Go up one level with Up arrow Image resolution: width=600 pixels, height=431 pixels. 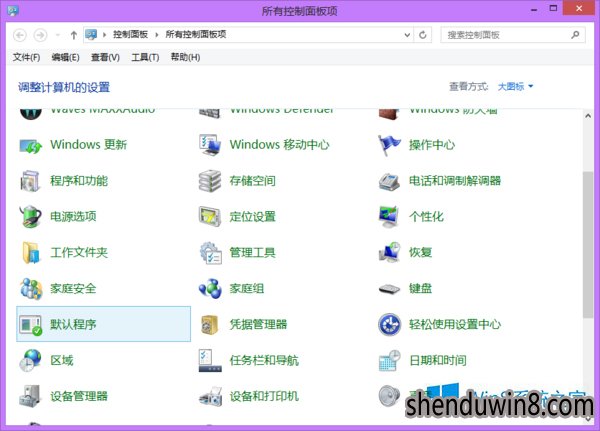73,35
